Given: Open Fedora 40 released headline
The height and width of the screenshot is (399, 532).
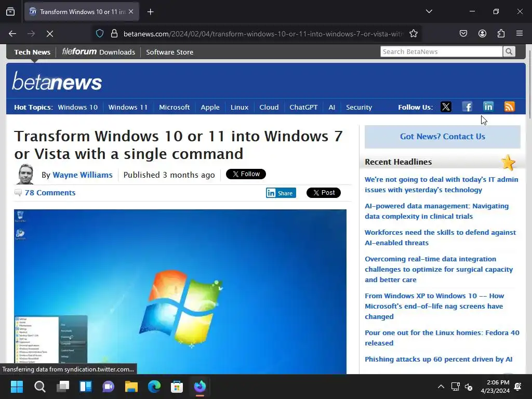Looking at the screenshot, I should click(x=442, y=338).
